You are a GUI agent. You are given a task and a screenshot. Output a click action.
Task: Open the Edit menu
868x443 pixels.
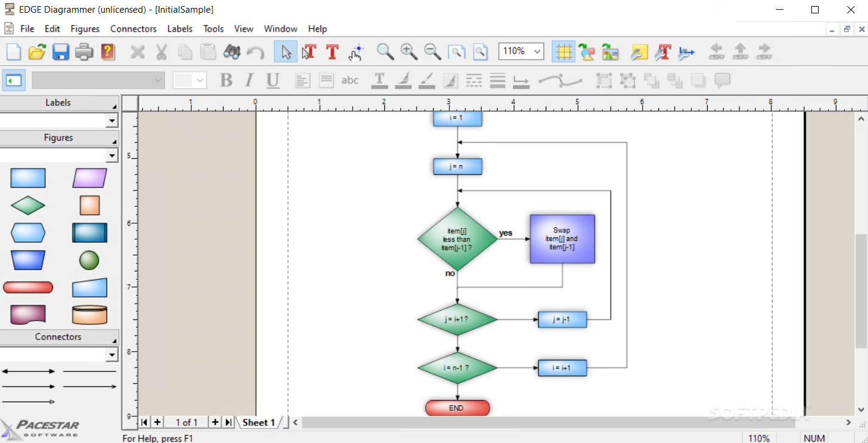pyautogui.click(x=52, y=29)
